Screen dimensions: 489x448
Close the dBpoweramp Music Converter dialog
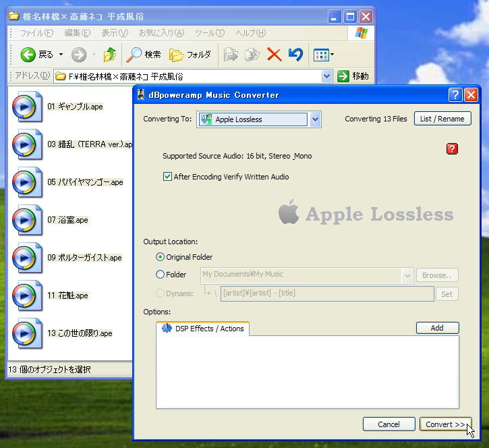(x=471, y=95)
